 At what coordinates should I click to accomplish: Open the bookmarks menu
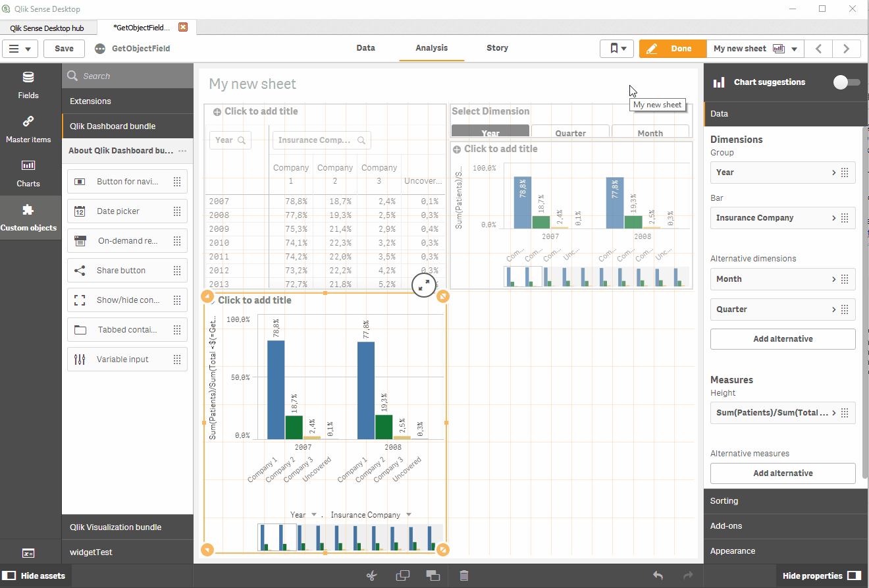coord(617,49)
